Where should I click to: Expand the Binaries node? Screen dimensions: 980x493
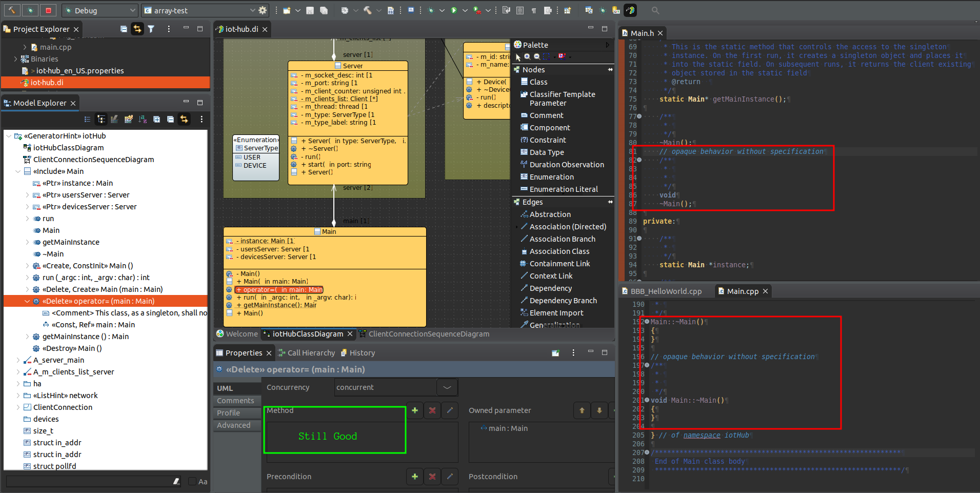pyautogui.click(x=15, y=59)
